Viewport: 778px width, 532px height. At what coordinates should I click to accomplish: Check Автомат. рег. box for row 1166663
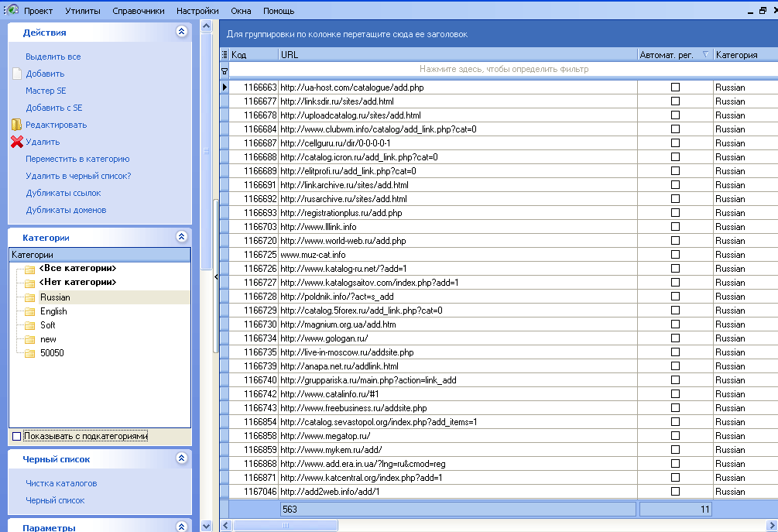pos(675,87)
